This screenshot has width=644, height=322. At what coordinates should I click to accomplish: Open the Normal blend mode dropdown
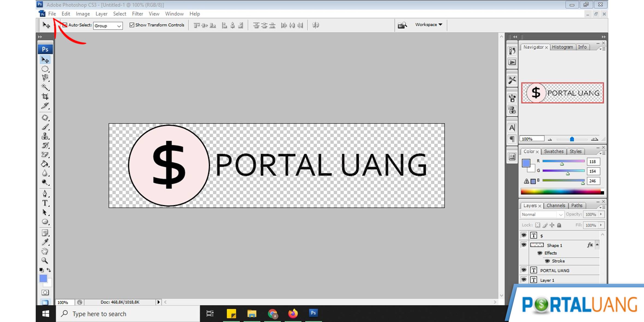click(x=542, y=215)
